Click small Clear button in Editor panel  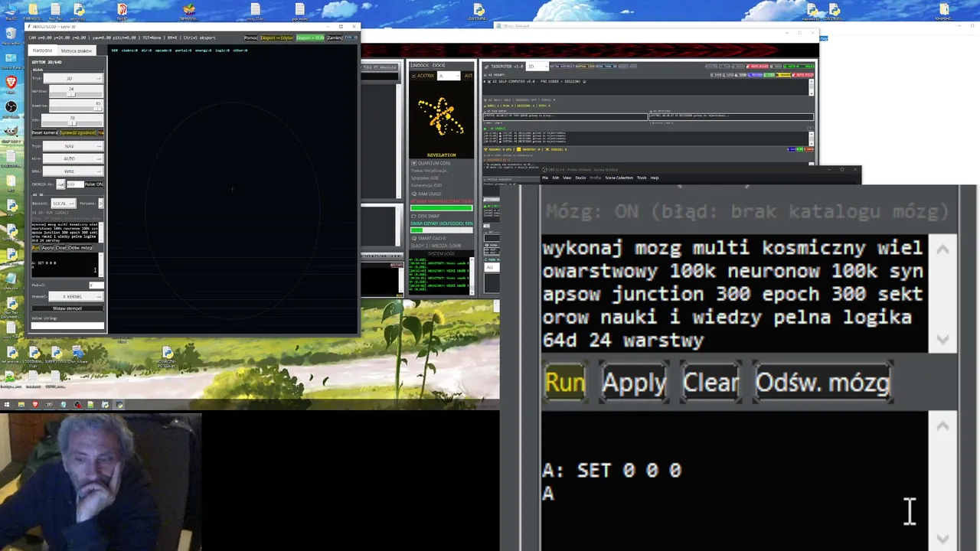point(60,248)
